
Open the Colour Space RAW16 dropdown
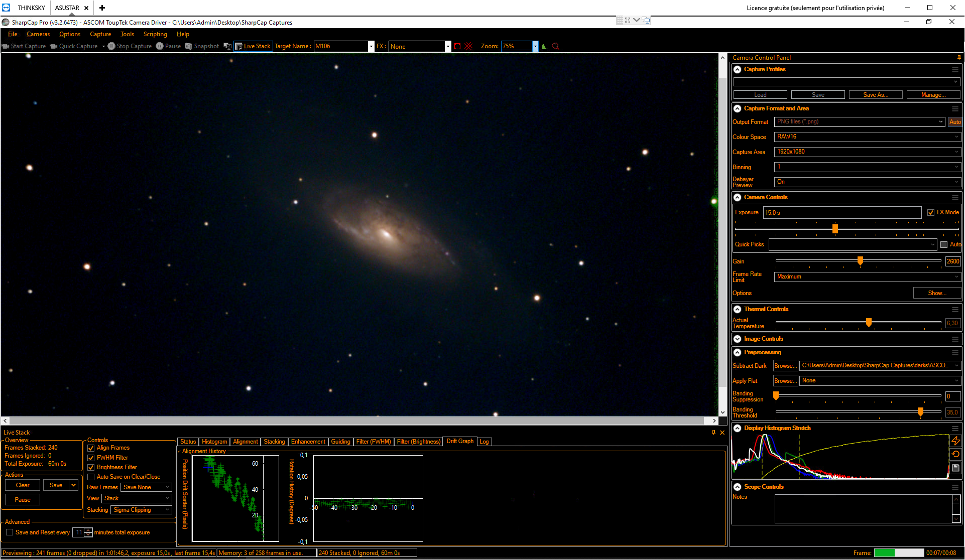click(867, 137)
